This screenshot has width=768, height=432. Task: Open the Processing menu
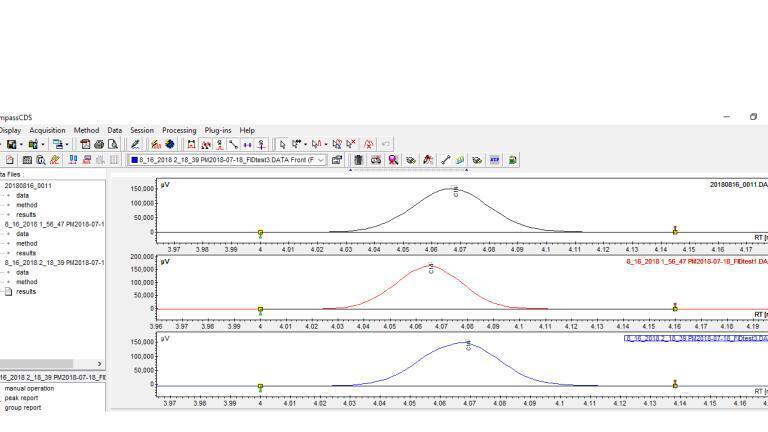pos(179,130)
